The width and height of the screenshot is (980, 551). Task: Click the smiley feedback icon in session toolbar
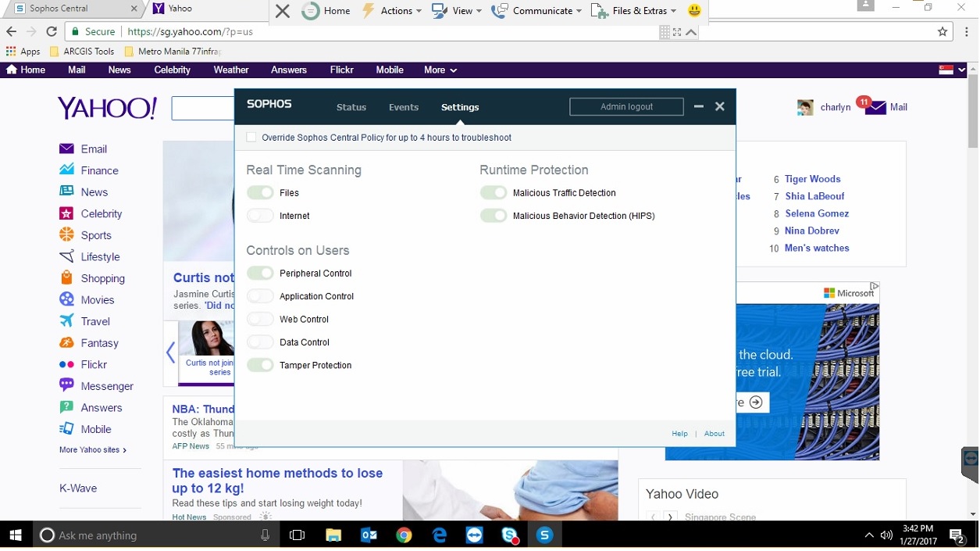pos(694,11)
